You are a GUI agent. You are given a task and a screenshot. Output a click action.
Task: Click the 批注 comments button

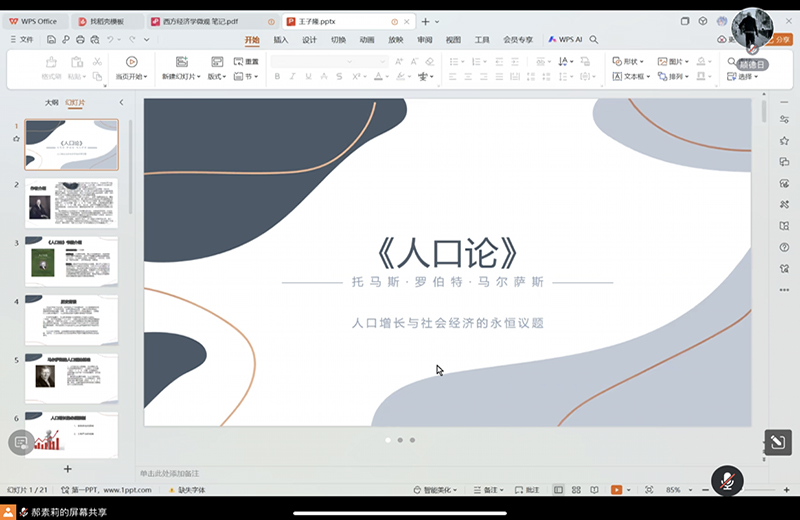(529, 490)
